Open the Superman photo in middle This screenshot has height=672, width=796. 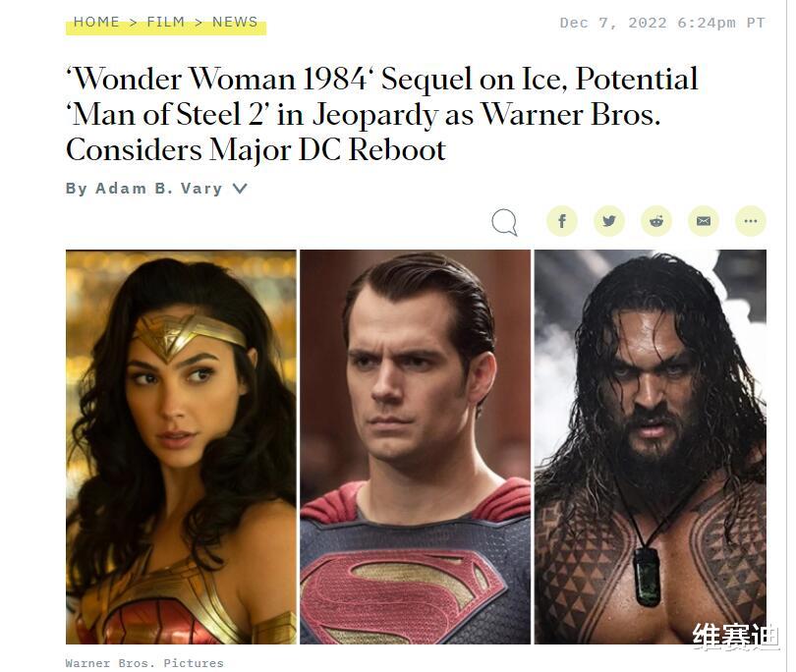[416, 447]
